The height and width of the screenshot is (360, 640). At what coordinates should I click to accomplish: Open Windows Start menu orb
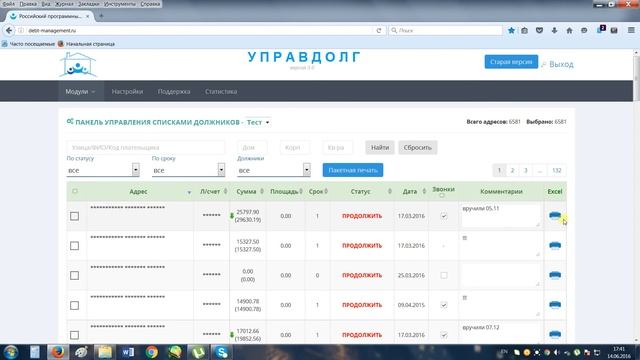pos(11,352)
